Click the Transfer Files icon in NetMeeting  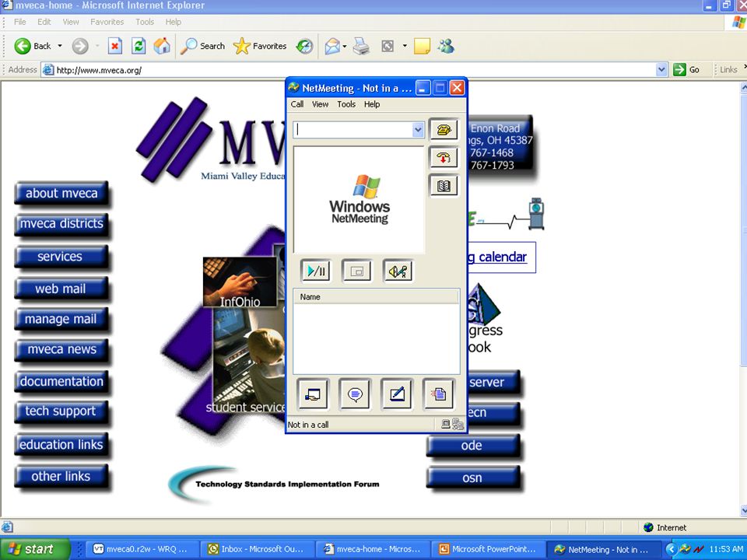click(x=439, y=394)
